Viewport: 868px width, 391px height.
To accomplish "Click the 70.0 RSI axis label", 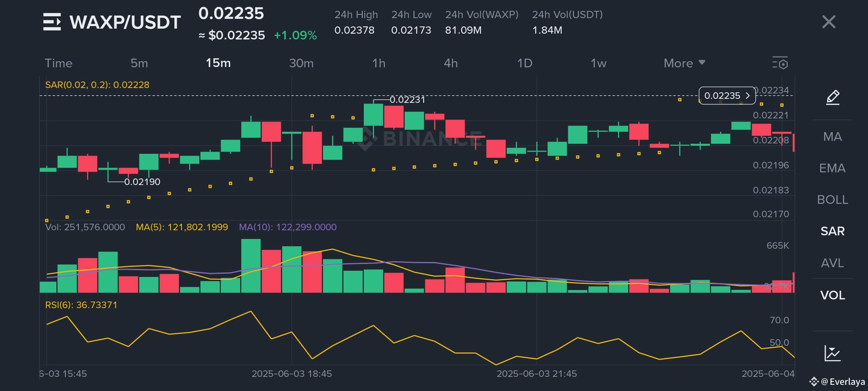I will (779, 320).
